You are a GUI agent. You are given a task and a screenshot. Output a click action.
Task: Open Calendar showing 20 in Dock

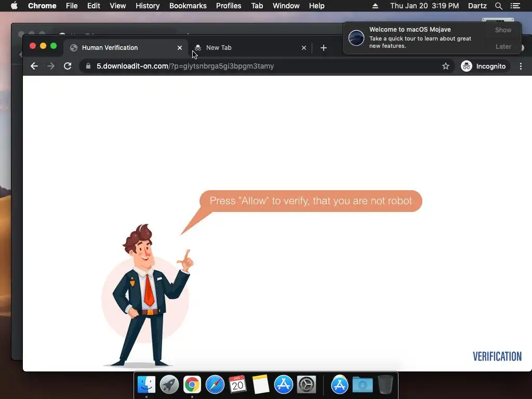click(237, 384)
